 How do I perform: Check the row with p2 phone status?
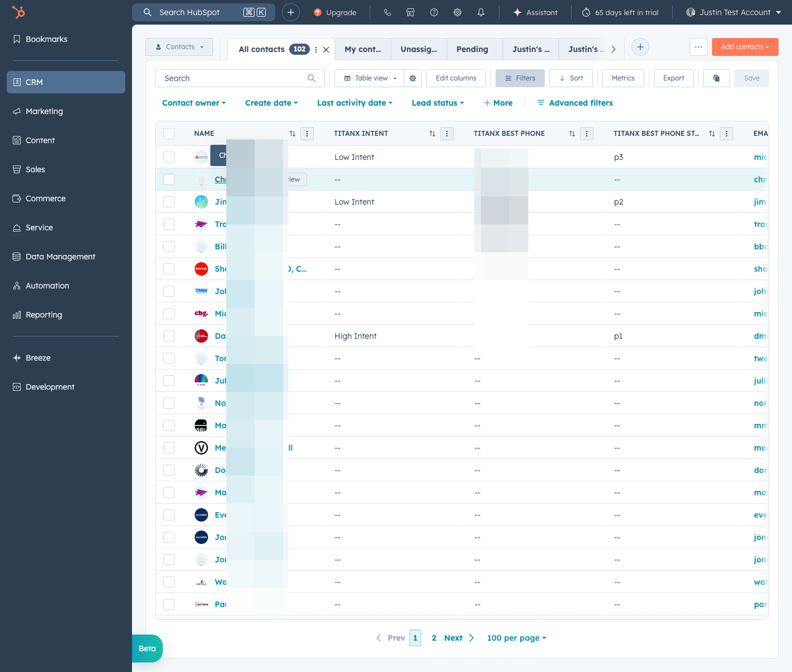point(169,202)
